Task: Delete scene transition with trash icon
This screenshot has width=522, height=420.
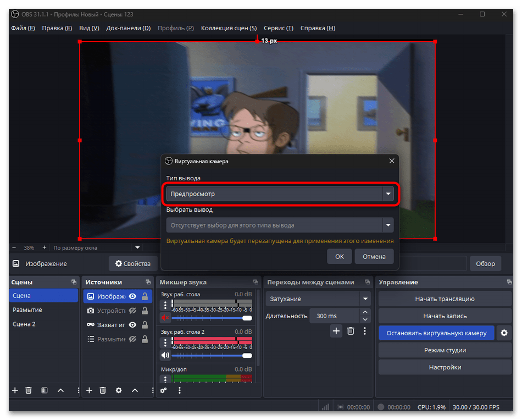Action: click(351, 331)
